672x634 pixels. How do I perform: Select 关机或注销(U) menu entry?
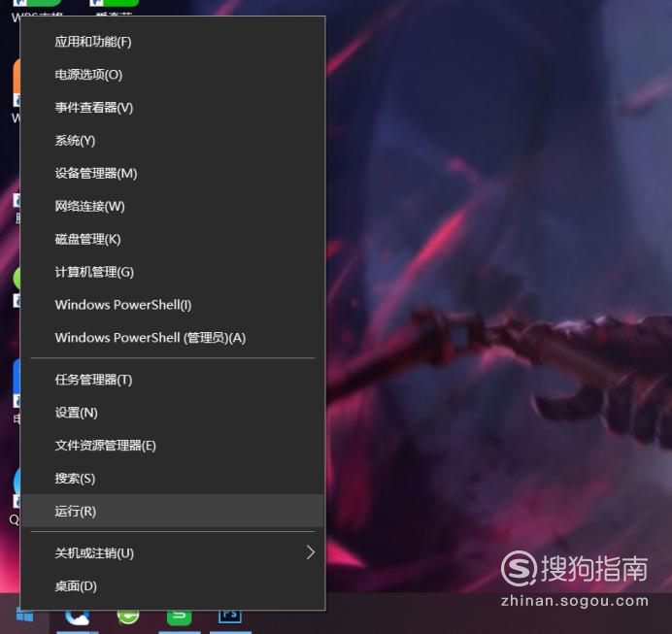[x=173, y=553]
